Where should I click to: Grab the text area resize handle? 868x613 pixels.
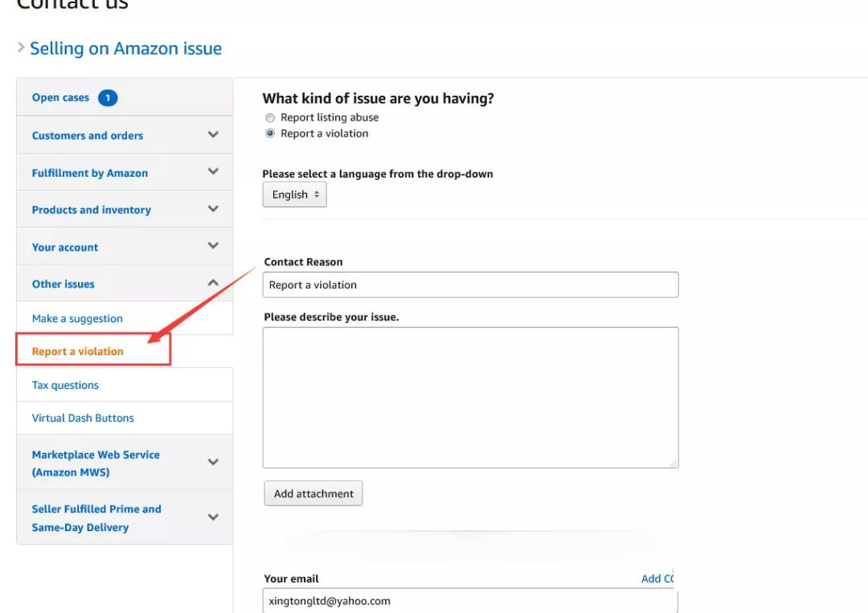pyautogui.click(x=674, y=463)
